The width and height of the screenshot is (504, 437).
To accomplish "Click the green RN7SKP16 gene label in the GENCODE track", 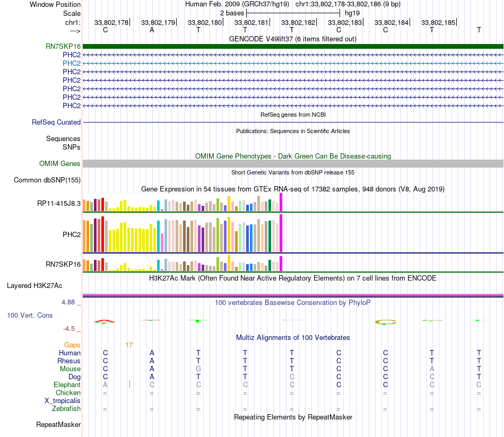I will point(63,46).
